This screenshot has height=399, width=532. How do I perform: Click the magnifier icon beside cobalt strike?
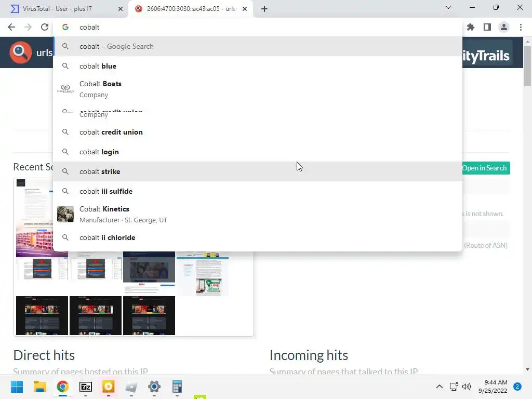point(65,171)
